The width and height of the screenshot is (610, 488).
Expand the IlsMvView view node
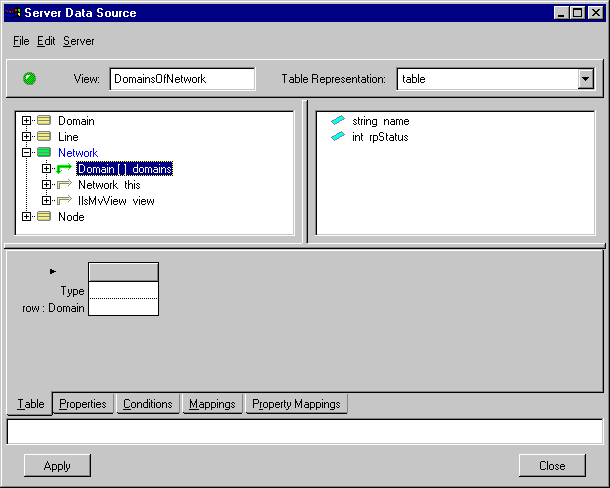(x=46, y=201)
